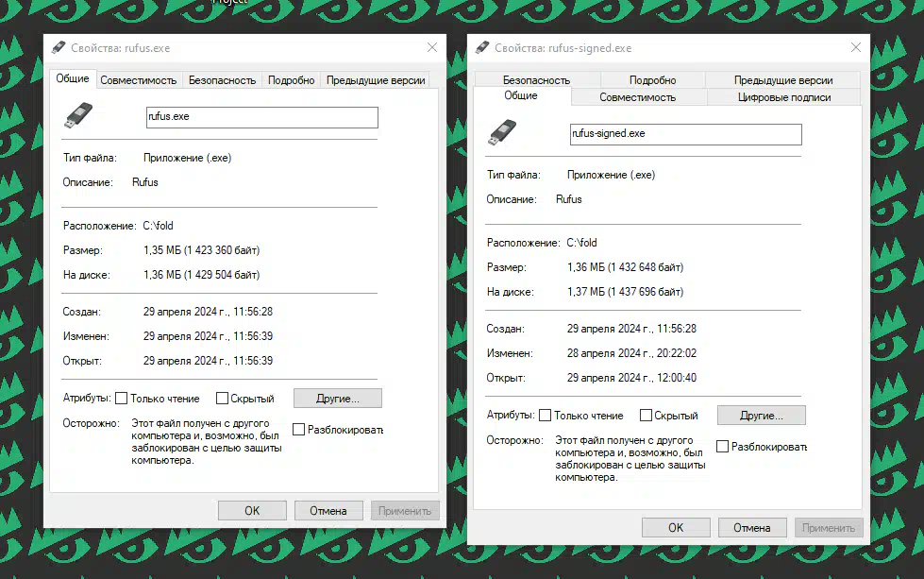
Task: Click description 'Rufus' in rufus-signed.exe window
Action: [569, 199]
